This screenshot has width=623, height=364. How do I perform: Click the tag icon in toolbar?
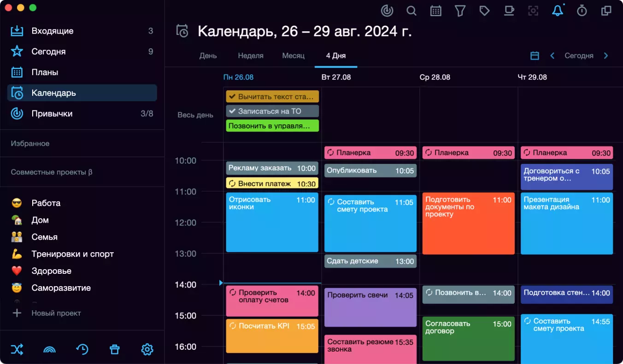pyautogui.click(x=484, y=11)
